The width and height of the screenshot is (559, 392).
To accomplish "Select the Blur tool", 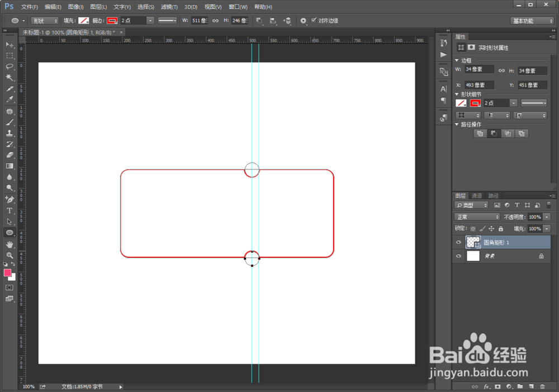I will (x=10, y=177).
